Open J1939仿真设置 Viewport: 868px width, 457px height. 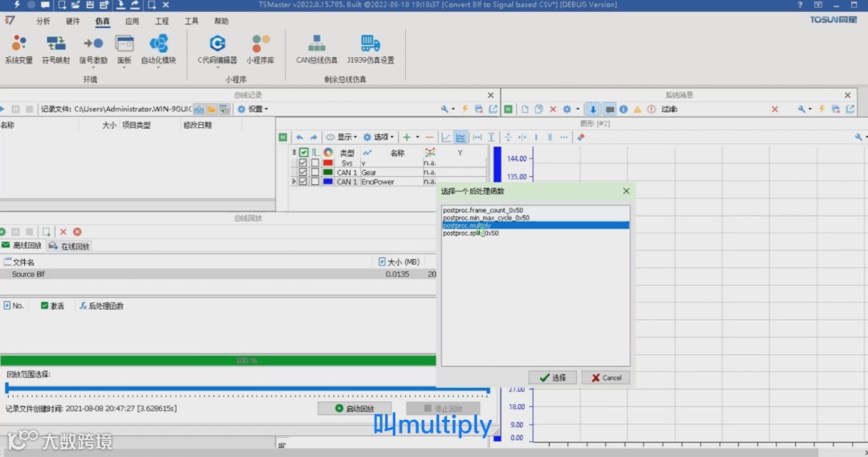click(x=371, y=49)
